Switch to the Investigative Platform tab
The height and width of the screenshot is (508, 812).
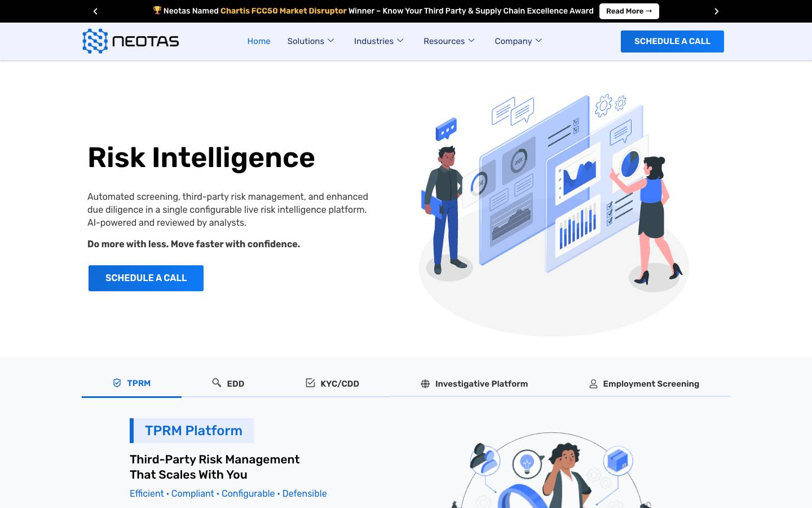point(474,384)
